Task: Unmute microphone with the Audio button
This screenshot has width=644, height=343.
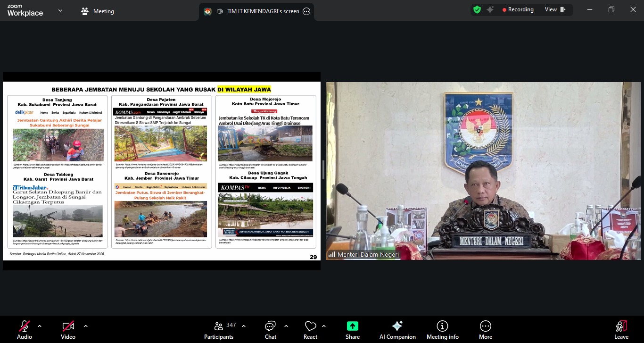Action: pyautogui.click(x=25, y=329)
